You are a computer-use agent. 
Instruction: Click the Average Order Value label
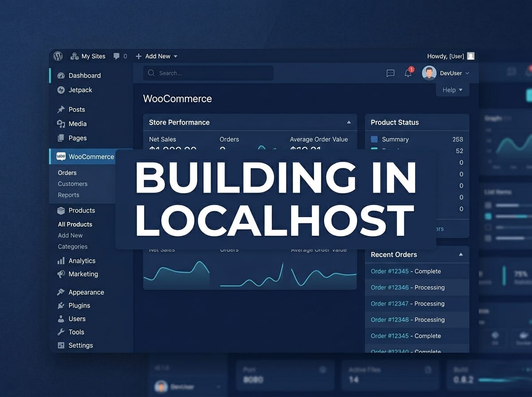click(x=319, y=139)
